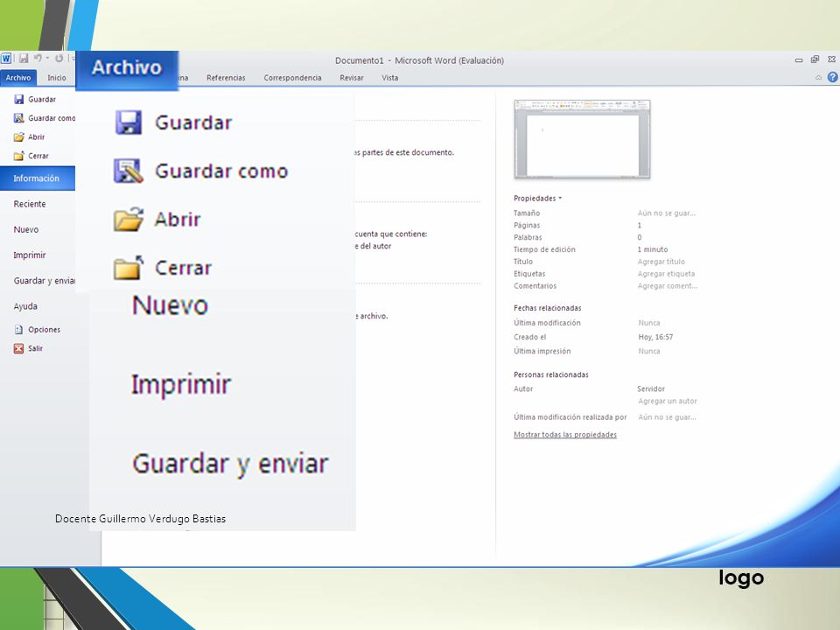The width and height of the screenshot is (840, 630).
Task: Click the Save icon in the quick access toolbar
Action: point(24,59)
